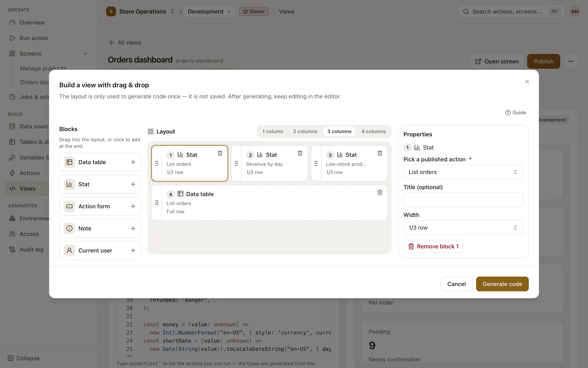Switch layout to 2 columns

click(305, 131)
